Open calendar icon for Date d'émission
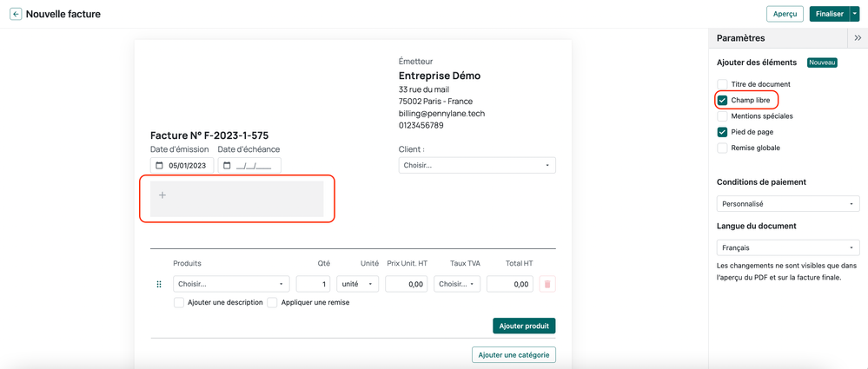 [x=160, y=166]
